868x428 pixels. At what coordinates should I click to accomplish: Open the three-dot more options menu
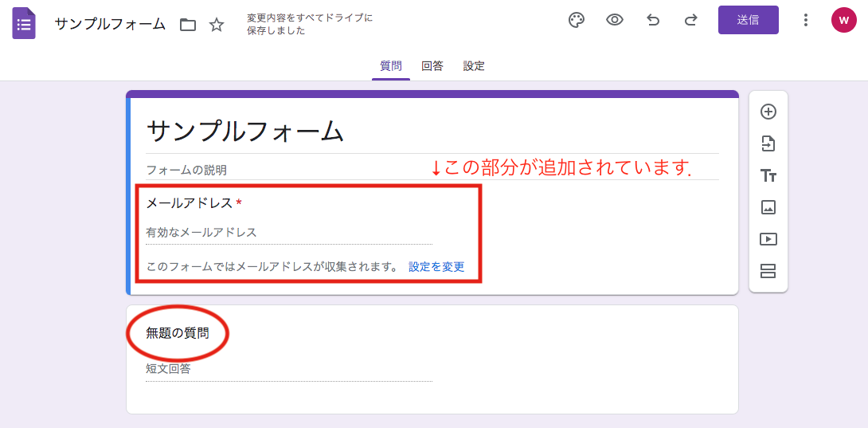(x=806, y=20)
